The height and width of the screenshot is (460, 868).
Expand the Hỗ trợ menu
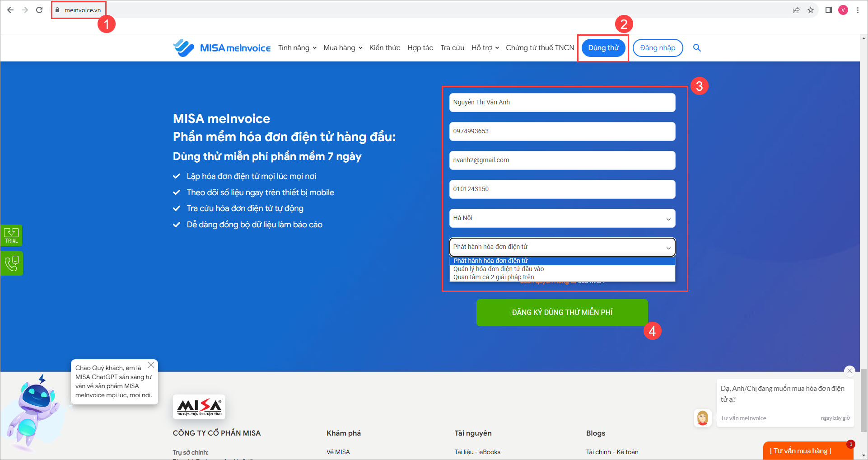coord(485,48)
